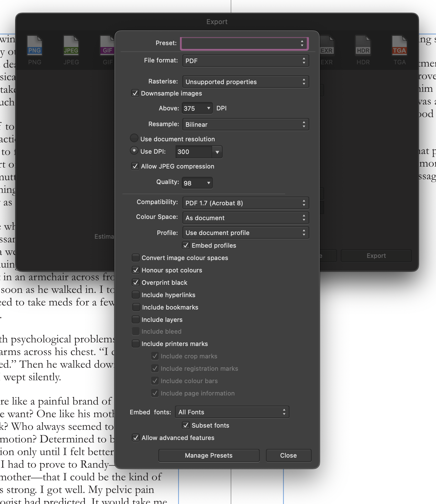Select the TGA export format icon

pos(400,46)
